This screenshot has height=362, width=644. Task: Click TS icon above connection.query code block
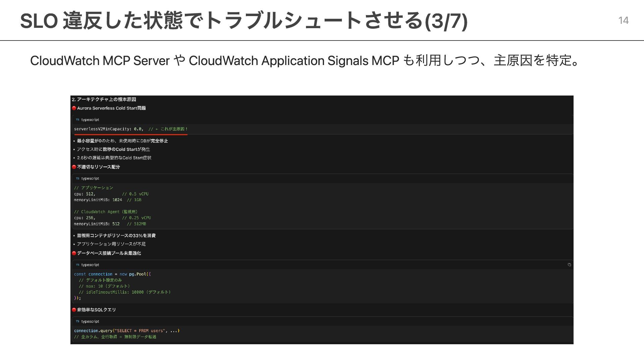(x=77, y=321)
